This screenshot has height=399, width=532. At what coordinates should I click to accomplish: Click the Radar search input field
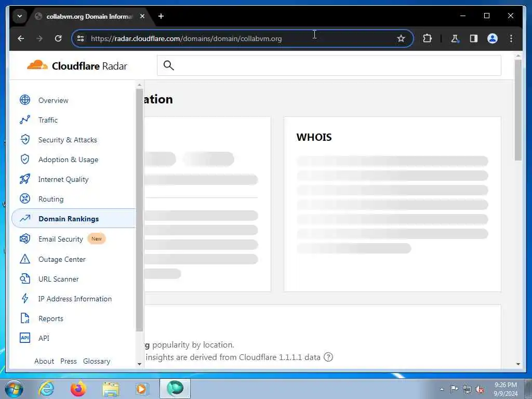329,65
